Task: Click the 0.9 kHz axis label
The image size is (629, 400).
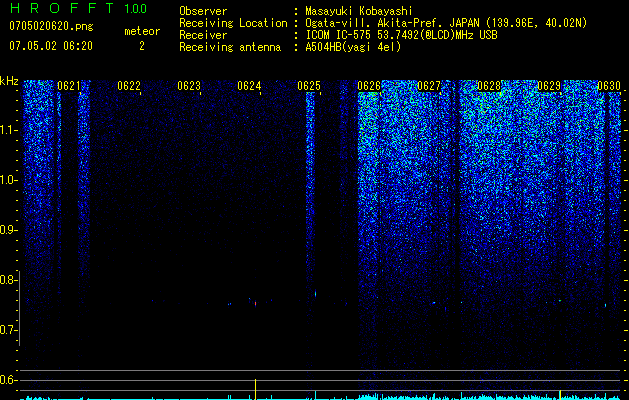Action: pyautogui.click(x=8, y=230)
